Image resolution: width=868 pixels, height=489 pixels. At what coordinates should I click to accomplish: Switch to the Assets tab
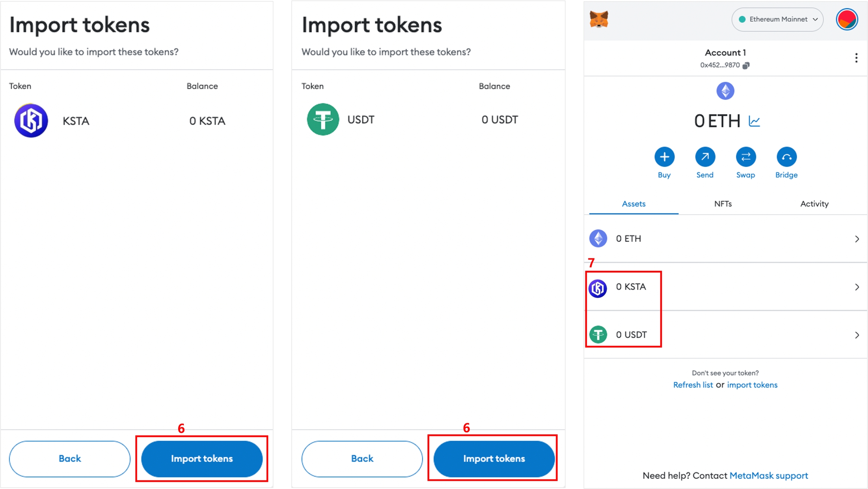coord(634,204)
